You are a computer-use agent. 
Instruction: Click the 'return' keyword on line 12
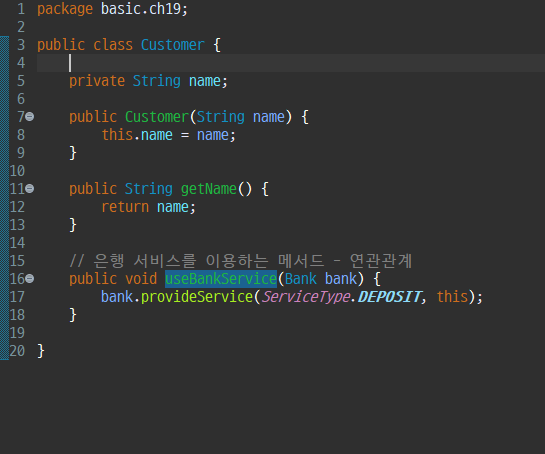click(x=125, y=207)
